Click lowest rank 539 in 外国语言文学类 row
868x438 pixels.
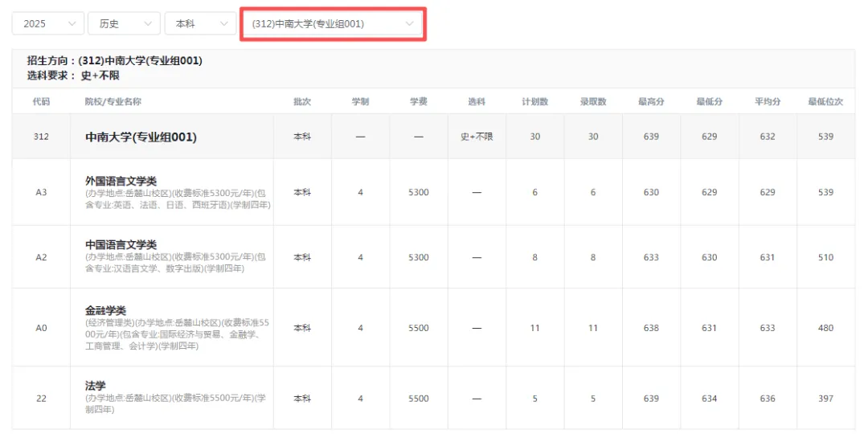click(825, 192)
